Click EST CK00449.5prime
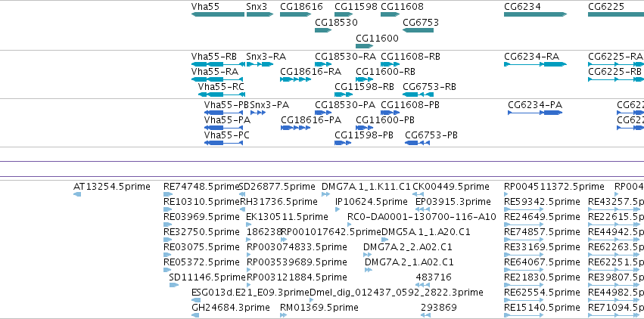644x319 pixels. point(418,194)
